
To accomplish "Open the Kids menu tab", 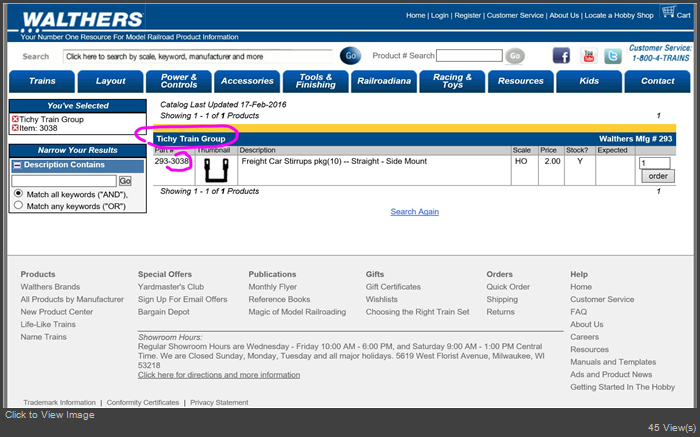I will 589,81.
